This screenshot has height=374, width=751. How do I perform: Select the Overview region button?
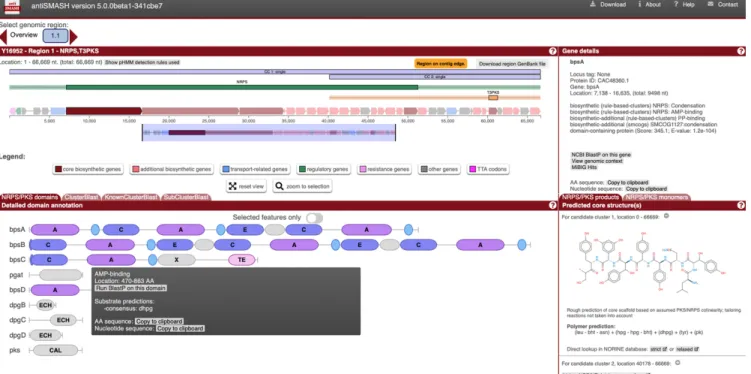pos(24,35)
